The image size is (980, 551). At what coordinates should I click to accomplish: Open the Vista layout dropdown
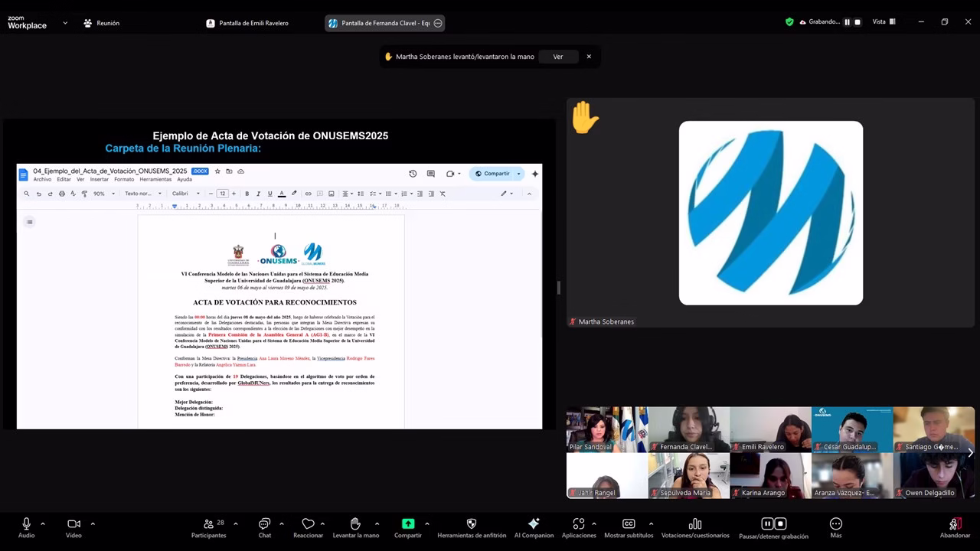coord(884,22)
